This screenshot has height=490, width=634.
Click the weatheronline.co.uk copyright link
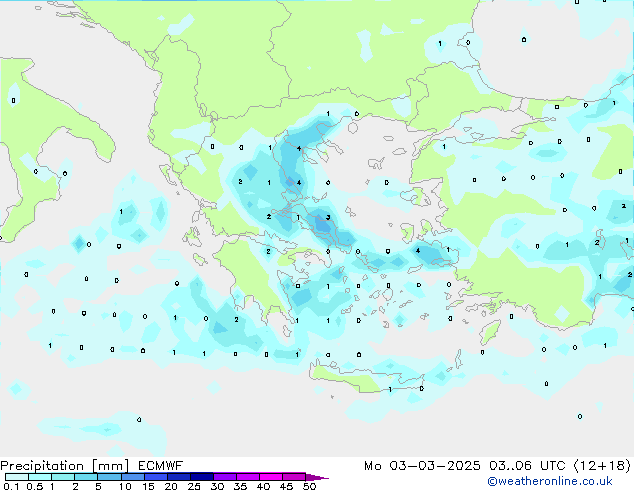(x=550, y=481)
